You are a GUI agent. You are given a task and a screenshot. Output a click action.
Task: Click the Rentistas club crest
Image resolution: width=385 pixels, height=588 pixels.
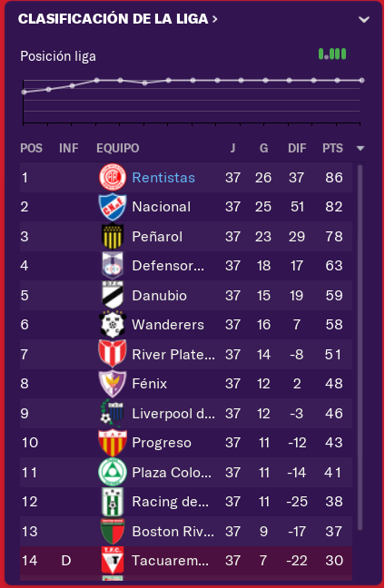113,177
